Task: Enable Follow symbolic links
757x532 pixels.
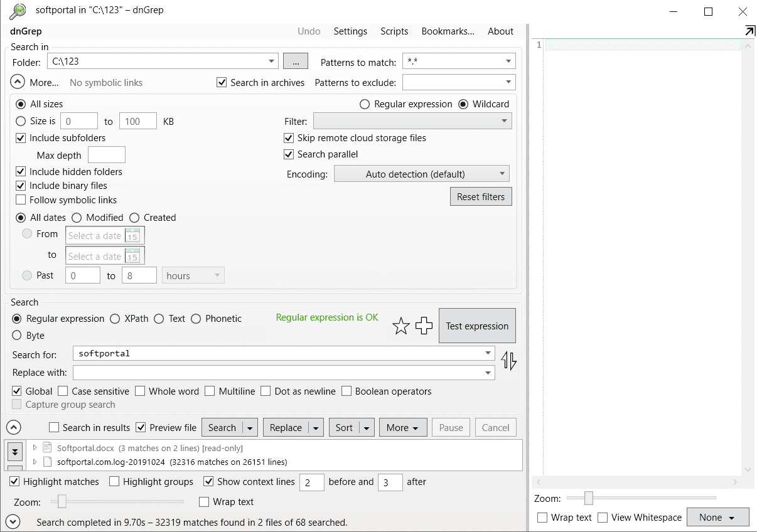Action: pos(21,200)
